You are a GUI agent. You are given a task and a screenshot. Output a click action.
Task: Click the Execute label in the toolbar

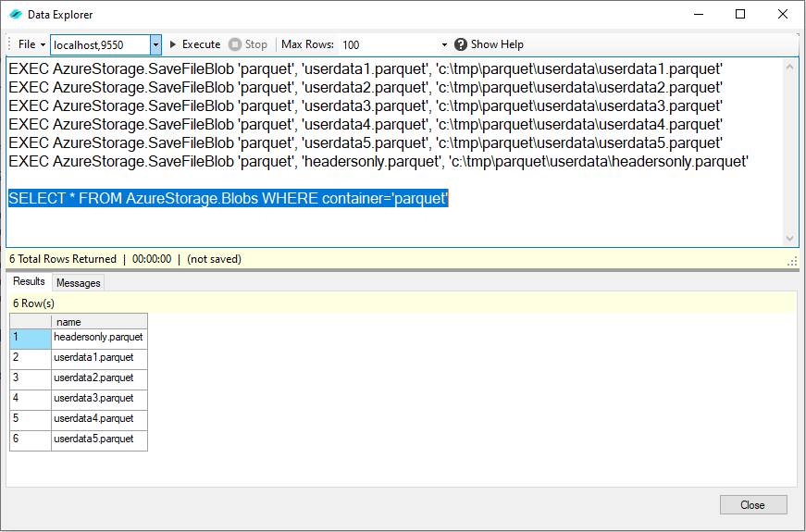tap(202, 44)
